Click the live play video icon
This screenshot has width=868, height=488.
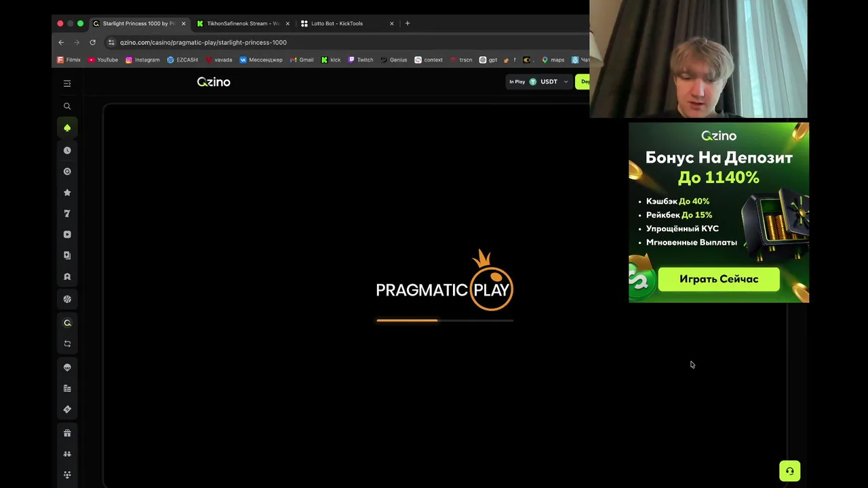pyautogui.click(x=67, y=235)
